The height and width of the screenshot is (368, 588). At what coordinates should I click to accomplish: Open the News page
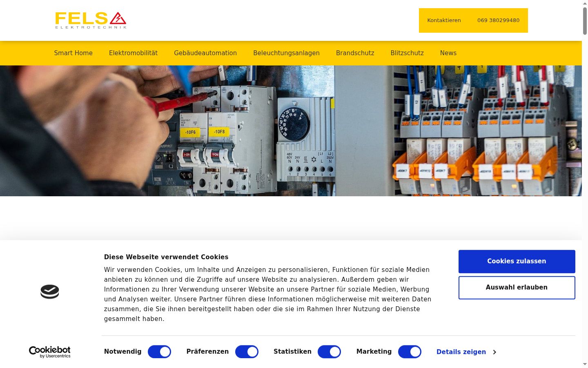[x=448, y=53]
